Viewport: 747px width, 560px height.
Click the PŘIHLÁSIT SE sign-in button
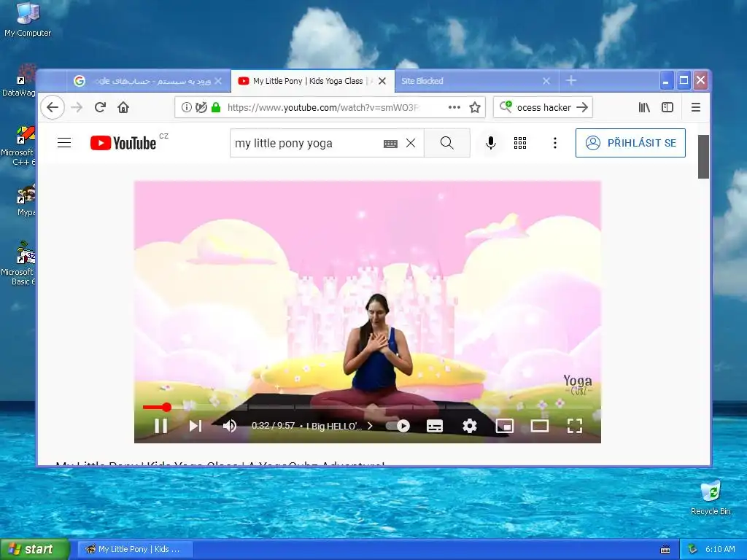(x=630, y=143)
